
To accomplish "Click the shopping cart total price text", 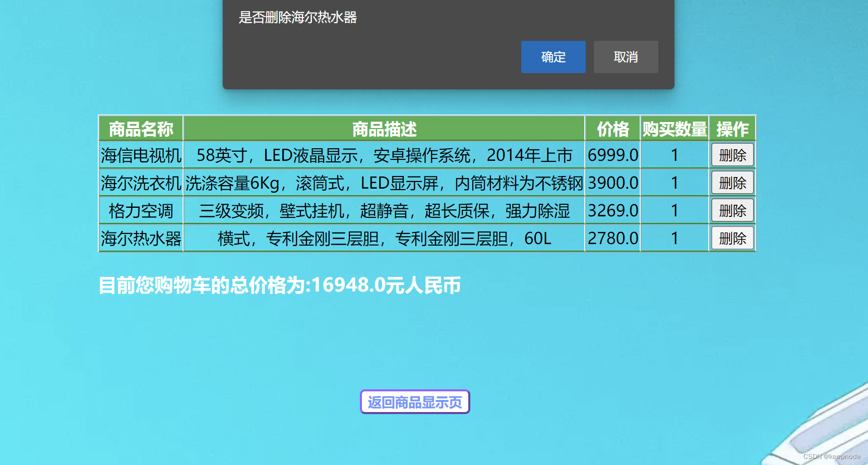I will 280,285.
